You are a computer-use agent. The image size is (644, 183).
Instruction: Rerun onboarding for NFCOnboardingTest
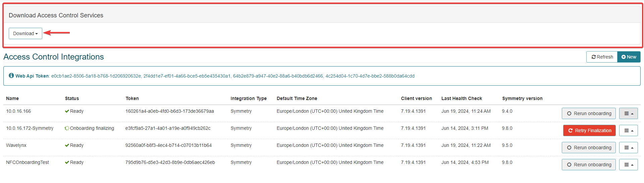pos(589,165)
